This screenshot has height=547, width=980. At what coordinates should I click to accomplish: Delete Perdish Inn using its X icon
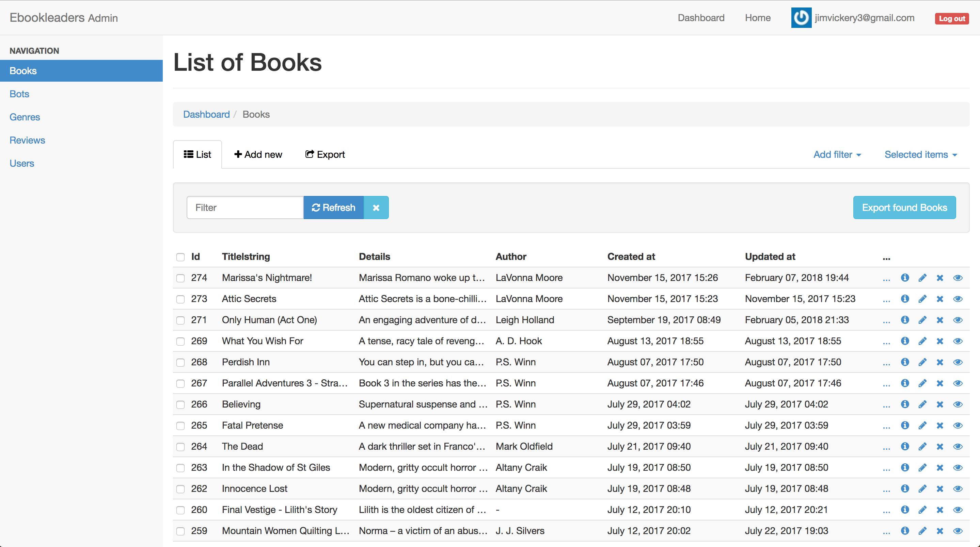[940, 362]
